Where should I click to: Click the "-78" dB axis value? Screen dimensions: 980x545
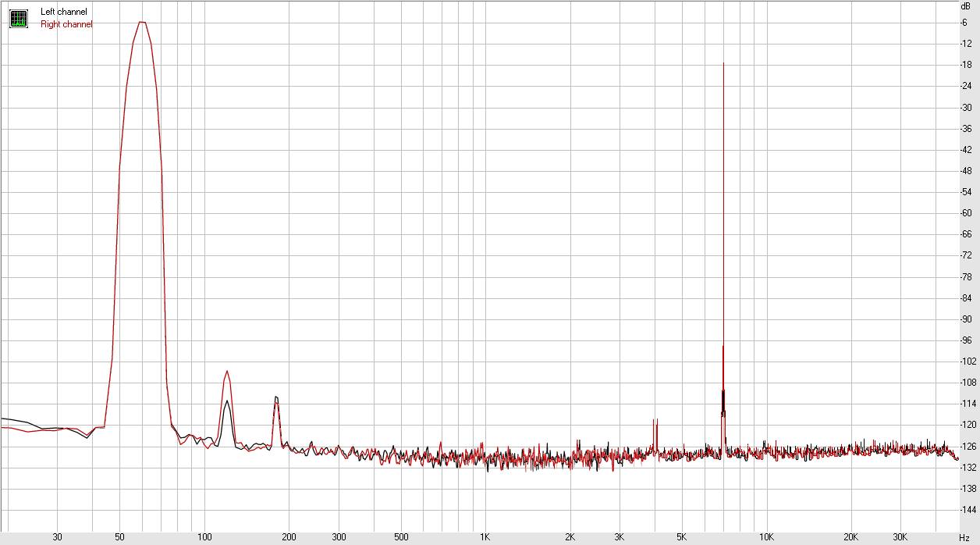[x=966, y=277]
